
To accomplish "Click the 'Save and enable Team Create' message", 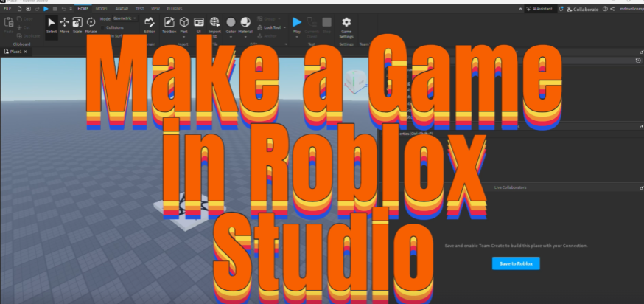I will pyautogui.click(x=517, y=246).
